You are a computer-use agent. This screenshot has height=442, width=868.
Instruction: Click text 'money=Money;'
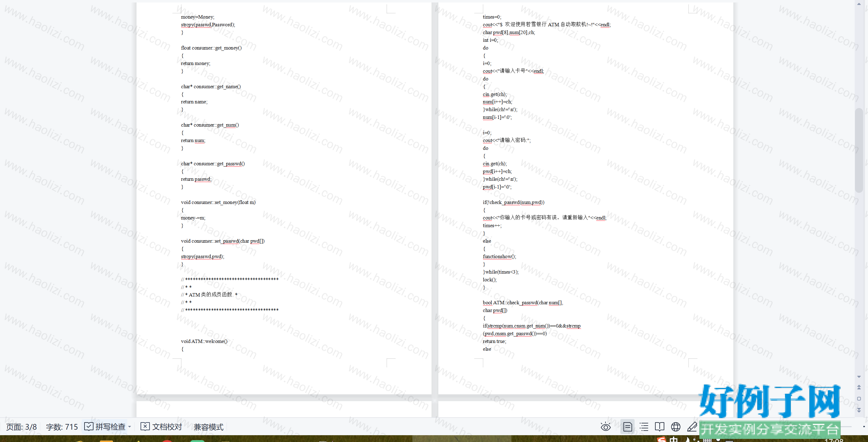pos(197,17)
